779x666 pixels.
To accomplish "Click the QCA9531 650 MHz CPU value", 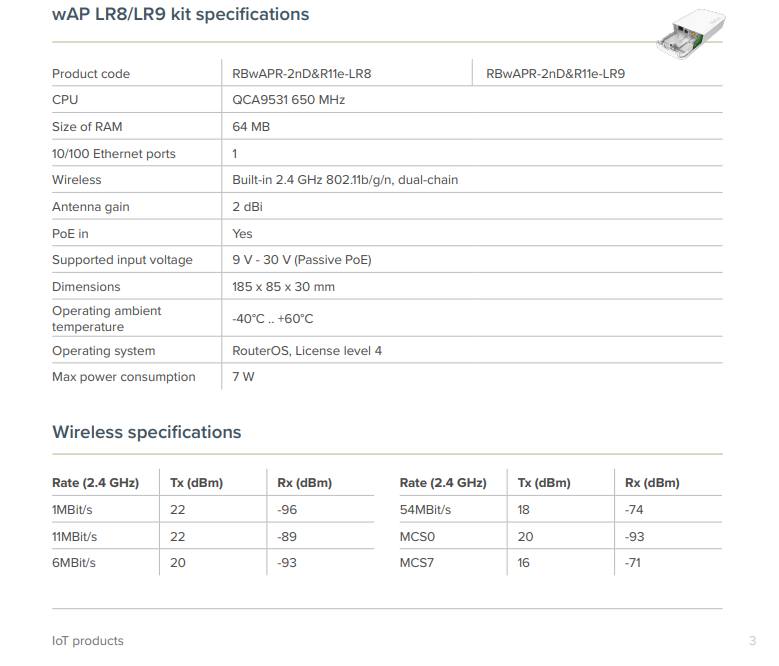I will click(289, 100).
